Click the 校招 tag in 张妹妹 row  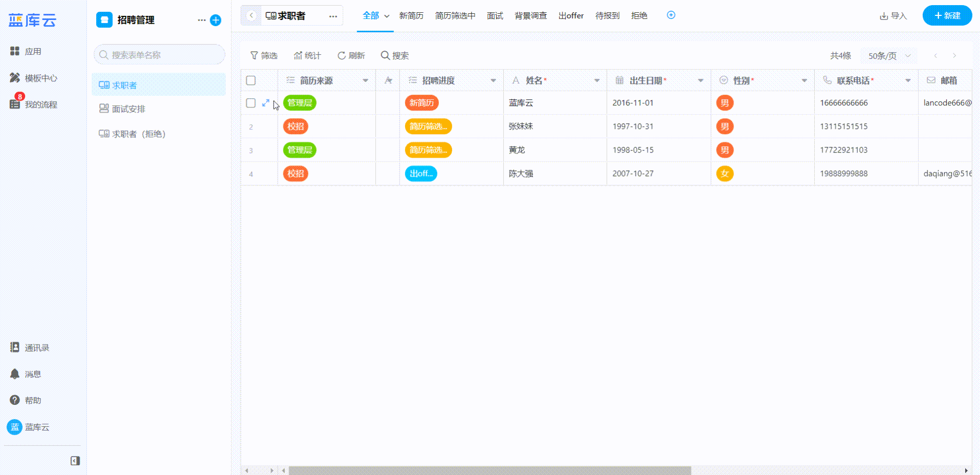[x=296, y=126]
